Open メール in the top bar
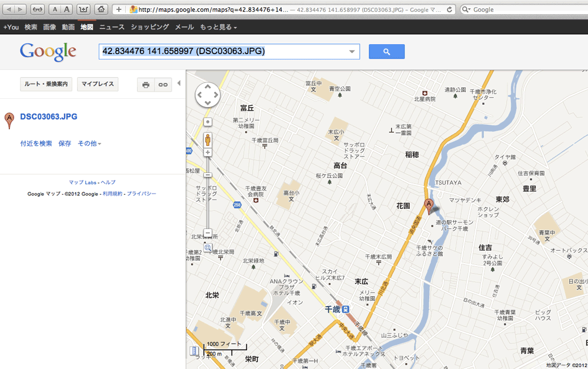The width and height of the screenshot is (588, 369). click(185, 27)
